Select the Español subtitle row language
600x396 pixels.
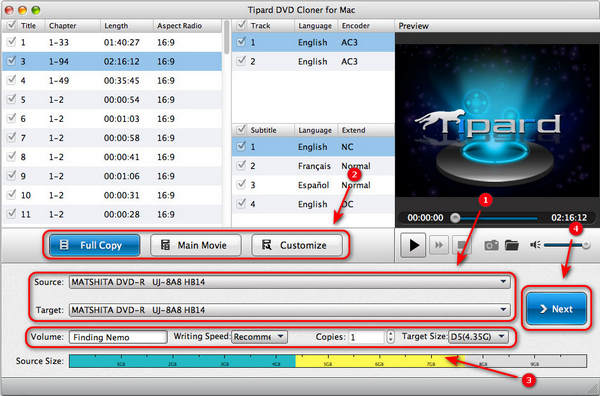313,185
